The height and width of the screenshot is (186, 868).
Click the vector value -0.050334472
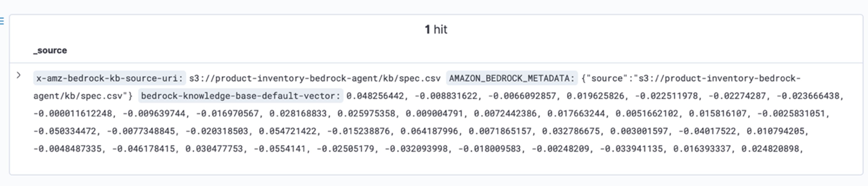(x=65, y=131)
